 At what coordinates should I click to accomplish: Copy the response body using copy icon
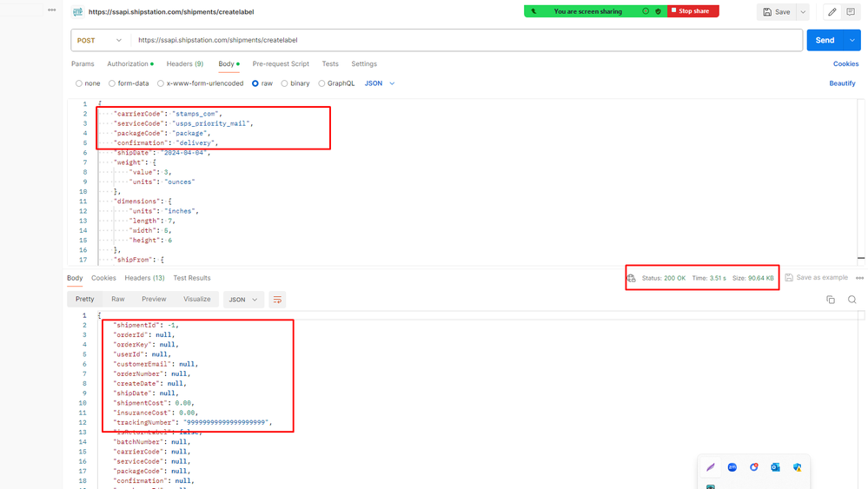[x=831, y=300]
